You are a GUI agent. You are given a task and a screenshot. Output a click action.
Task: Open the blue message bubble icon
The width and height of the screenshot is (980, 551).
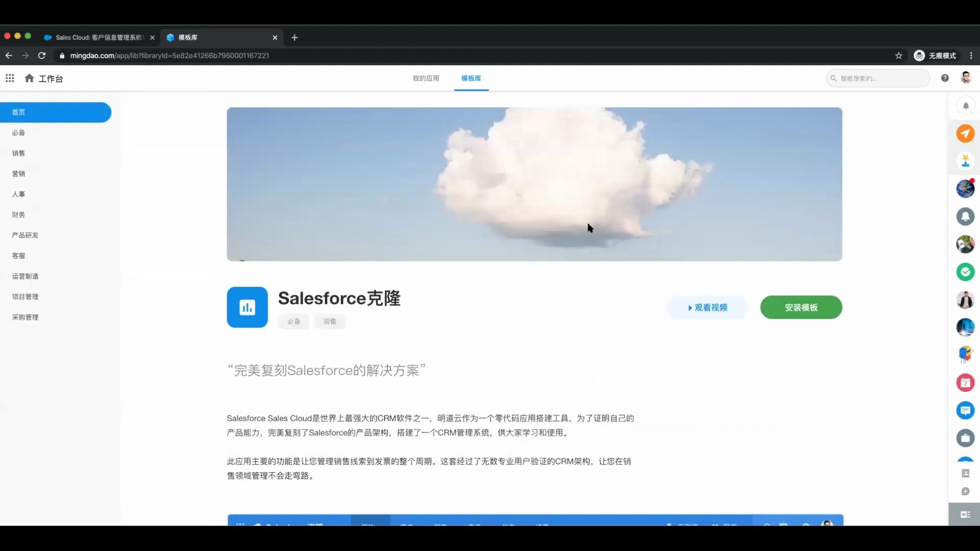pos(965,410)
